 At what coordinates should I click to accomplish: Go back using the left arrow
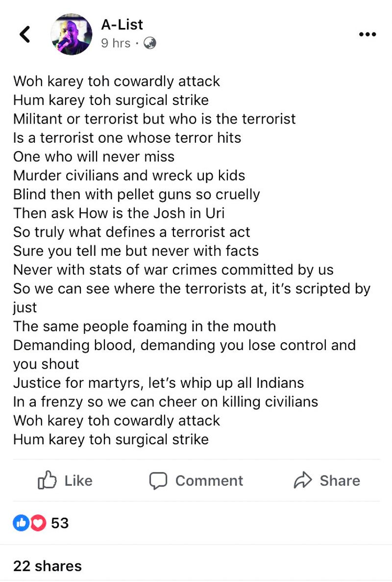(24, 34)
